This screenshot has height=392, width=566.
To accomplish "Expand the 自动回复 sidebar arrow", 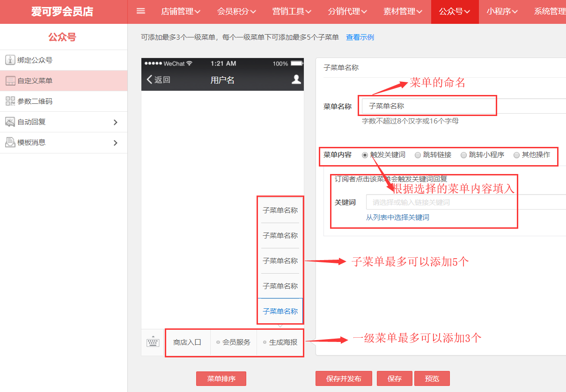I will click(x=116, y=123).
